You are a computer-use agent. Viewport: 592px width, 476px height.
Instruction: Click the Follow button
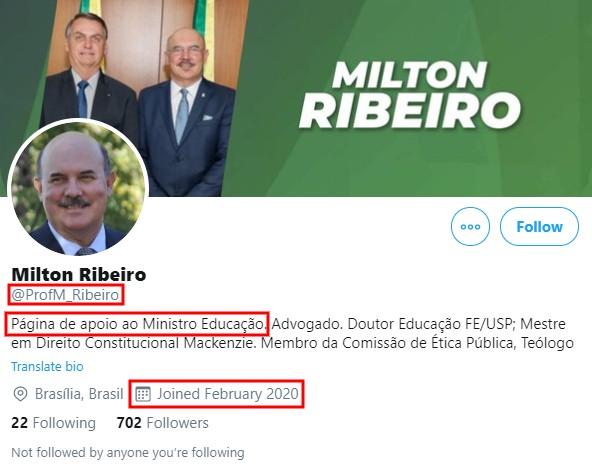[539, 226]
